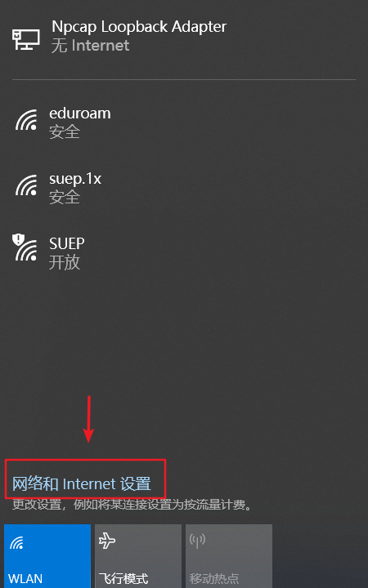This screenshot has height=588, width=368.
Task: Select the Npcap Loopback Adapter name text
Action: coord(139,27)
